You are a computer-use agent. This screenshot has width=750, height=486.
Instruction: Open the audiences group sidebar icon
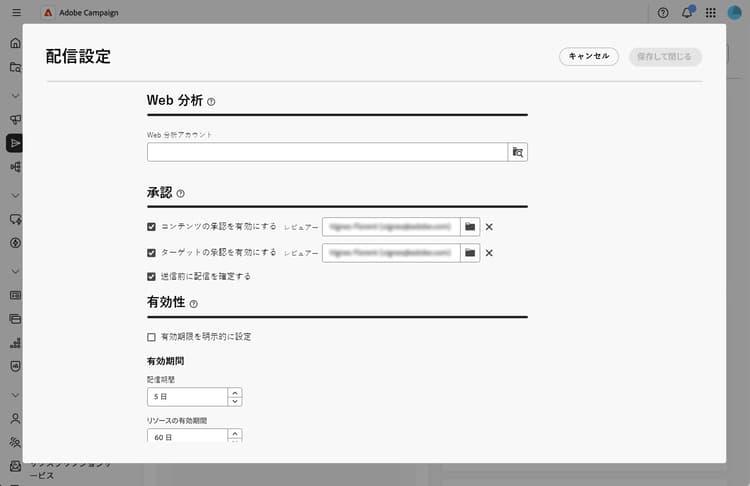15,442
